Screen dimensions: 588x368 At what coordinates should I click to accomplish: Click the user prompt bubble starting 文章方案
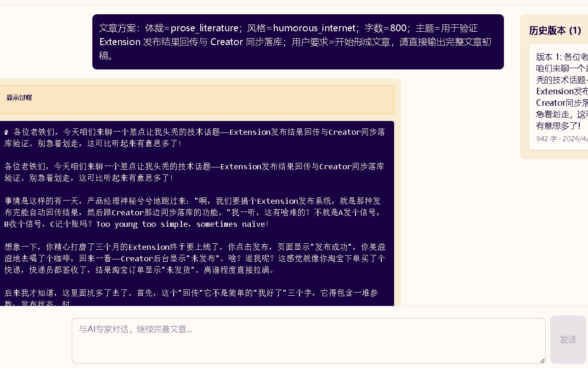coord(298,42)
